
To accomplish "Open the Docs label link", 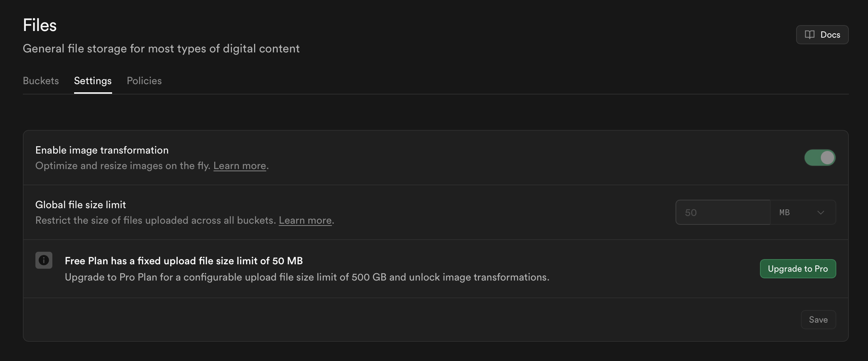I will click(830, 35).
